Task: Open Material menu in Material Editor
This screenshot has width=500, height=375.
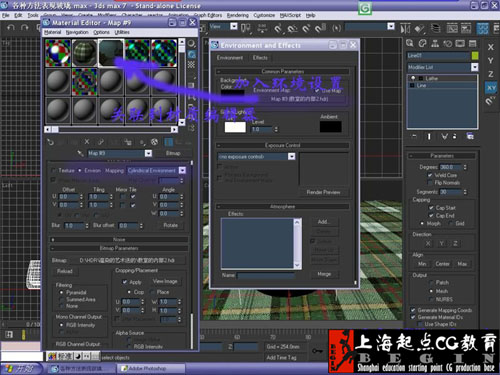Action: 53,32
